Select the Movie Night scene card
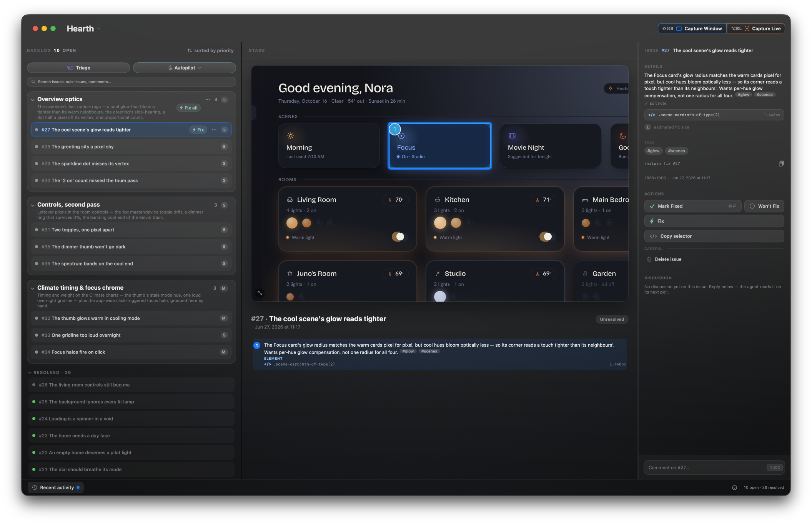The image size is (812, 524). click(550, 146)
